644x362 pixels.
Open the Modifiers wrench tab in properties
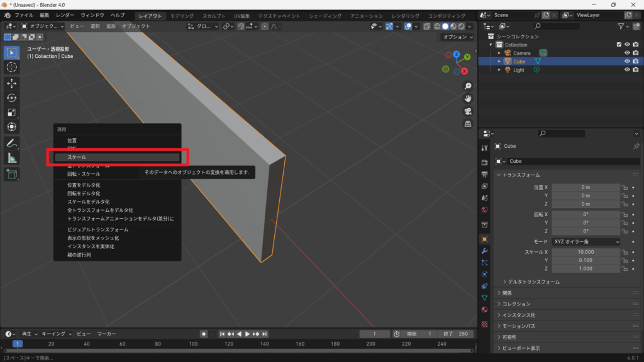(x=484, y=251)
